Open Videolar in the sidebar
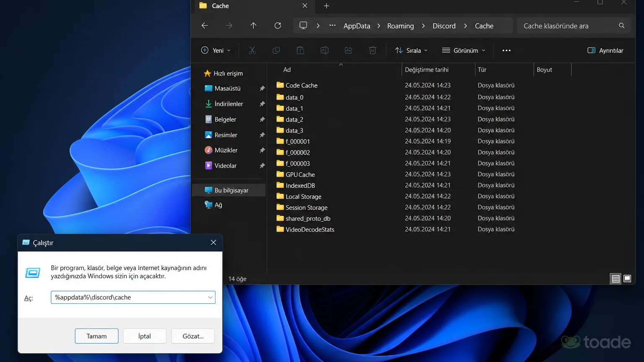 pos(226,165)
